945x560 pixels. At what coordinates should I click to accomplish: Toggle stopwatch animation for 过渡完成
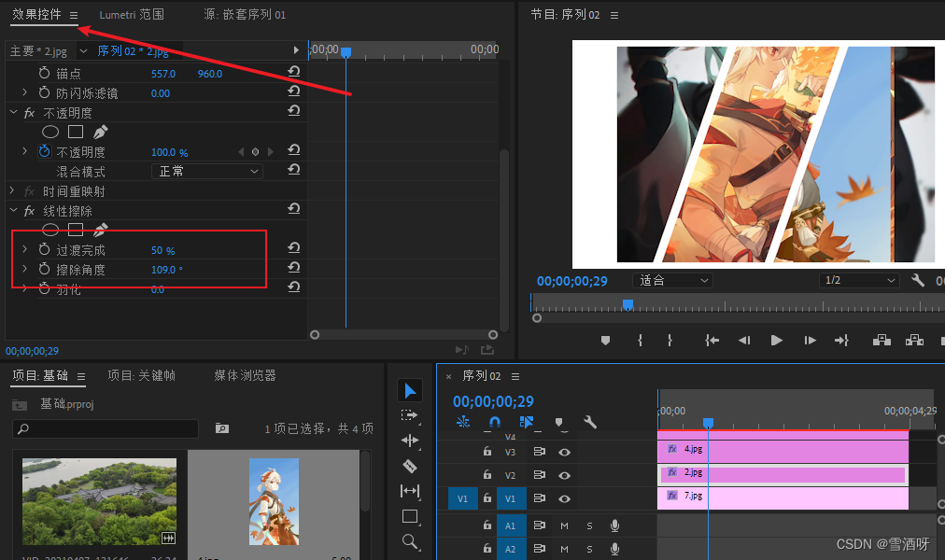click(x=45, y=249)
